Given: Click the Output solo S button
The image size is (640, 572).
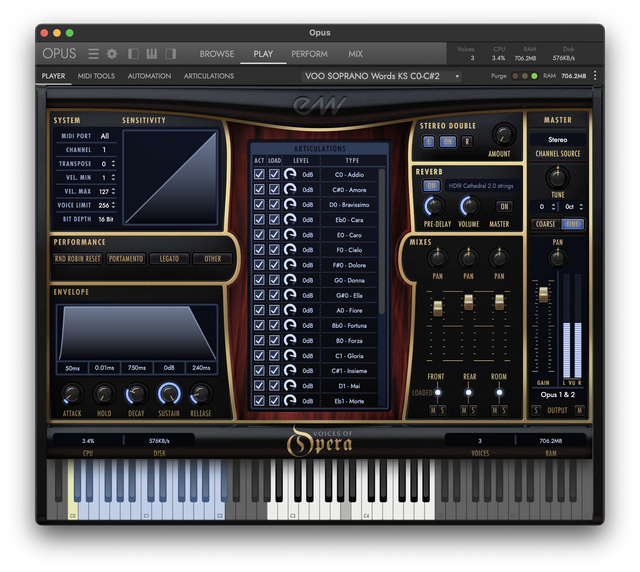Looking at the screenshot, I should click(x=536, y=410).
